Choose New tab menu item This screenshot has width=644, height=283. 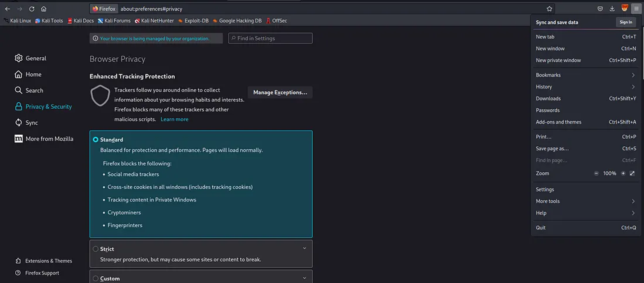[586, 37]
